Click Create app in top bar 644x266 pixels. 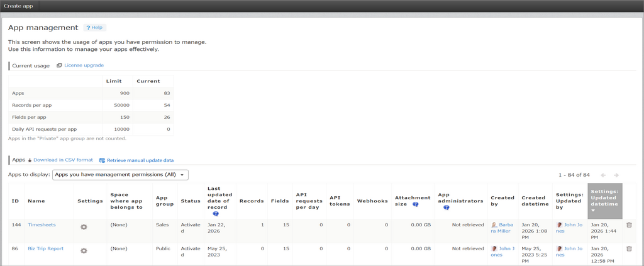[19, 6]
